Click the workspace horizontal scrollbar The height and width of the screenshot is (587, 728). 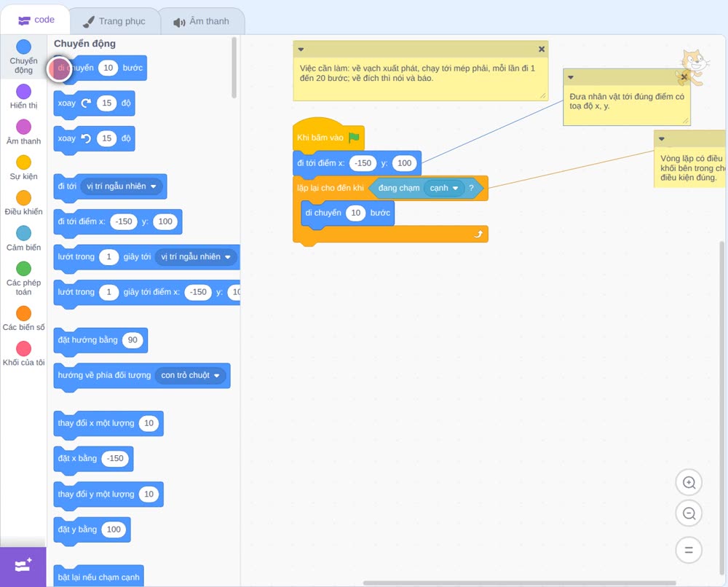(x=519, y=583)
